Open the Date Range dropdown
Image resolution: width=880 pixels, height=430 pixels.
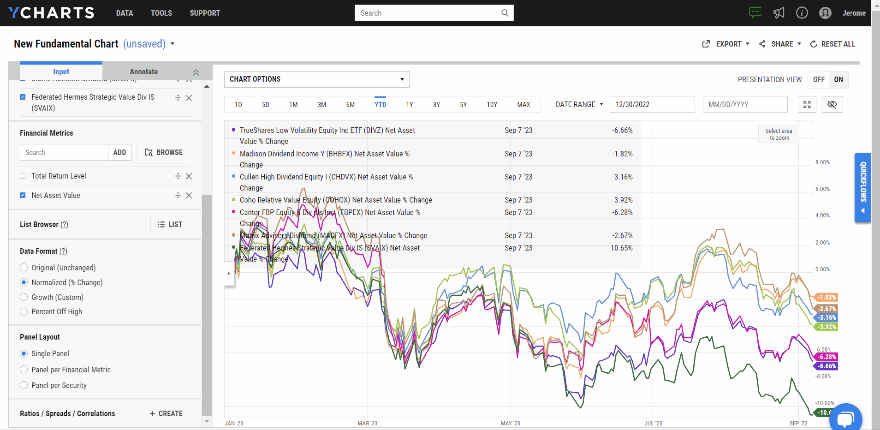tap(579, 104)
